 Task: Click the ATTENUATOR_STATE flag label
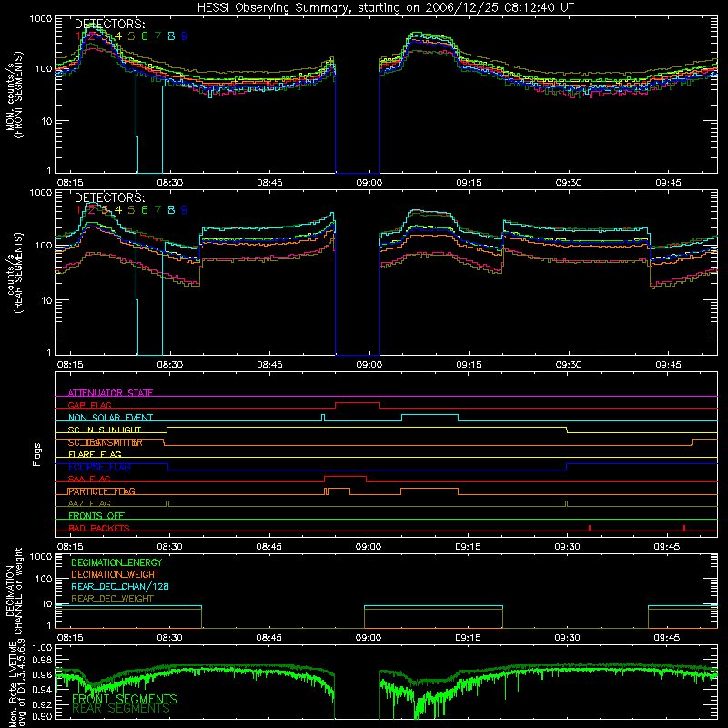pos(110,393)
